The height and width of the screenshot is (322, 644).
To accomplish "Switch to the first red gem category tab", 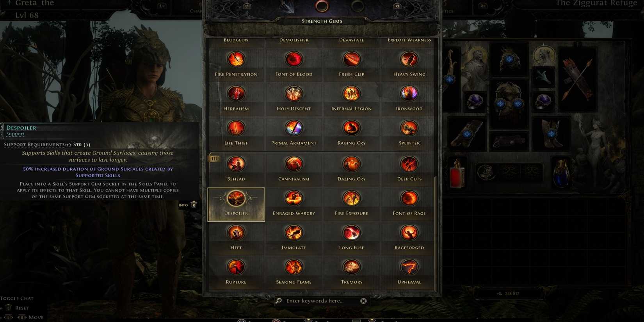I will tap(322, 6).
